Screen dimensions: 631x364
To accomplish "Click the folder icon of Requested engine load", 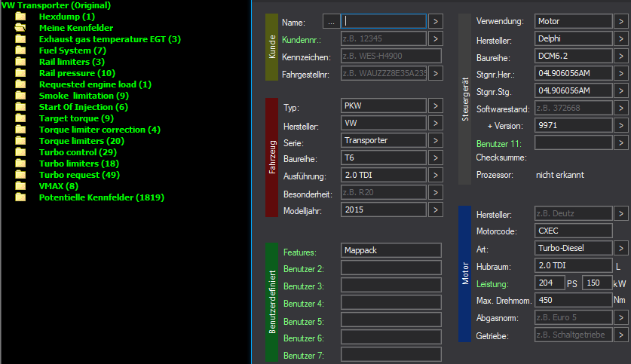I will (x=20, y=84).
